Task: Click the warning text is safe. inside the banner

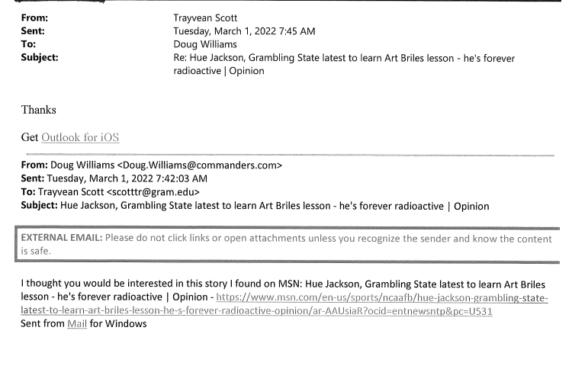Action: (x=36, y=251)
